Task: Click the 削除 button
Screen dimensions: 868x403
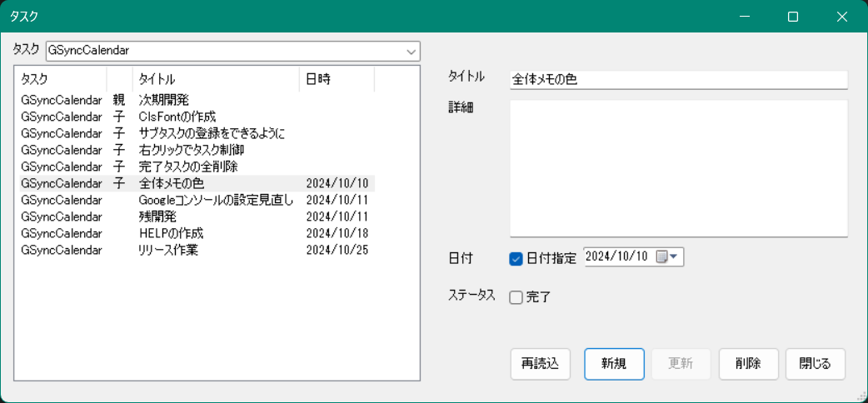Action: click(x=748, y=364)
